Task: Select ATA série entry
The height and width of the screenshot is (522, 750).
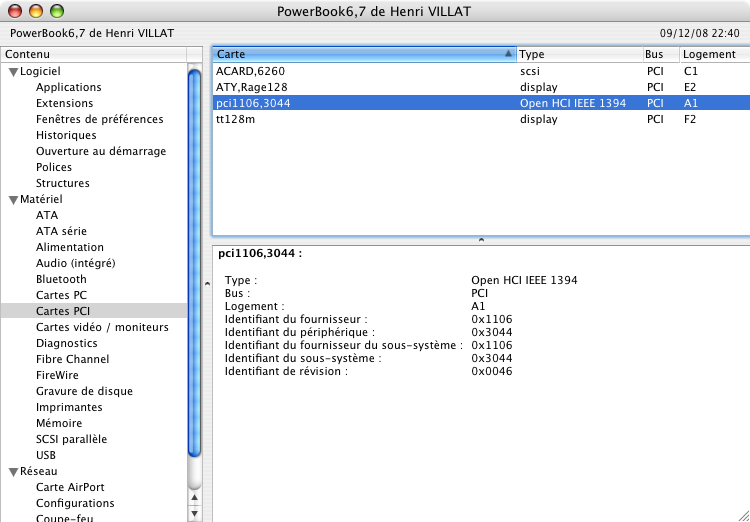Action: [x=61, y=231]
